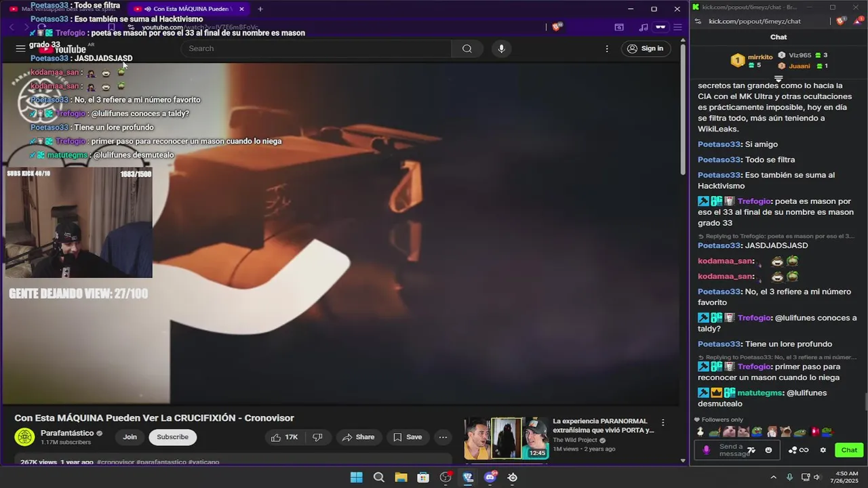The image size is (868, 488).
Task: Insert the white duck emote
Action: click(701, 432)
